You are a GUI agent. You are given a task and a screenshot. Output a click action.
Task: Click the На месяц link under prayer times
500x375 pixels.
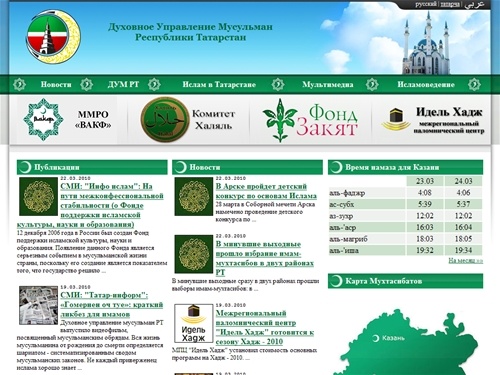pos(465,261)
